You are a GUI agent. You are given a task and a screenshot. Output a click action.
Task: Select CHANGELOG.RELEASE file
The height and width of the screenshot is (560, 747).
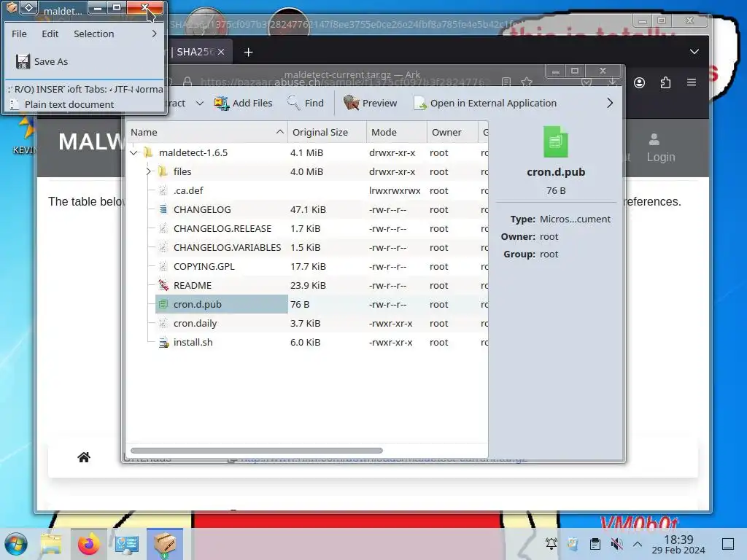(x=222, y=228)
